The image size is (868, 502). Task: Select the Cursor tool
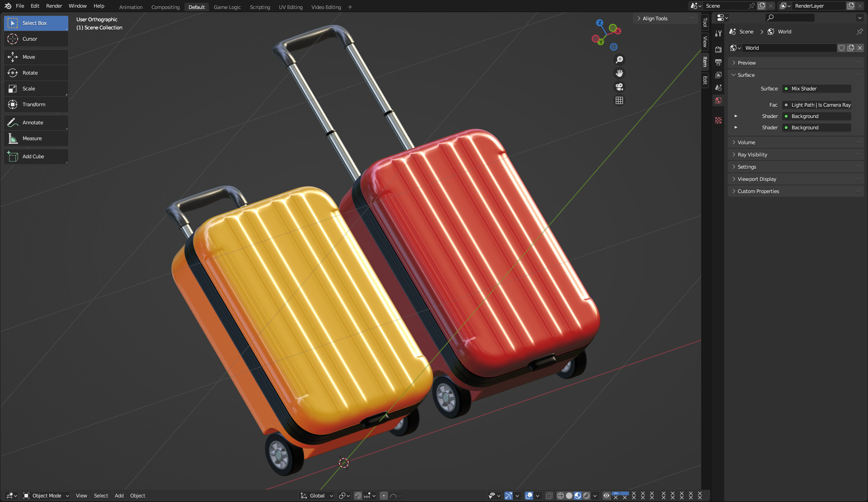[x=36, y=39]
